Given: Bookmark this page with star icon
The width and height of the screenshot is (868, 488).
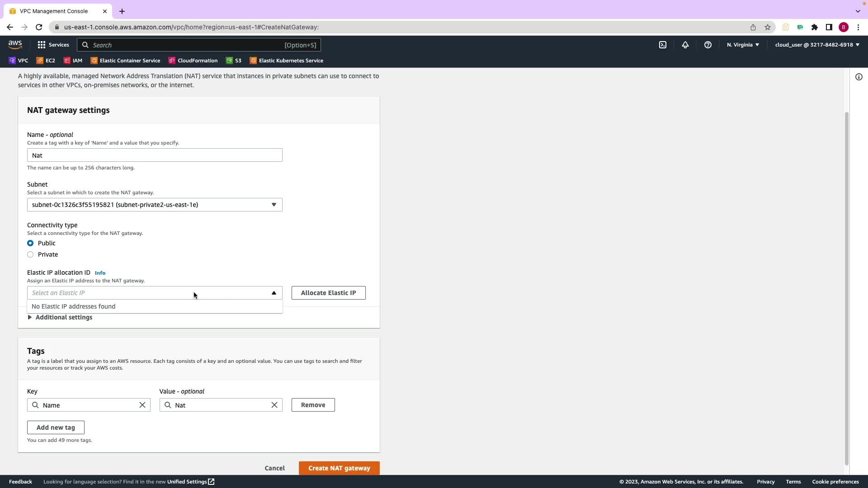Looking at the screenshot, I should (x=768, y=27).
